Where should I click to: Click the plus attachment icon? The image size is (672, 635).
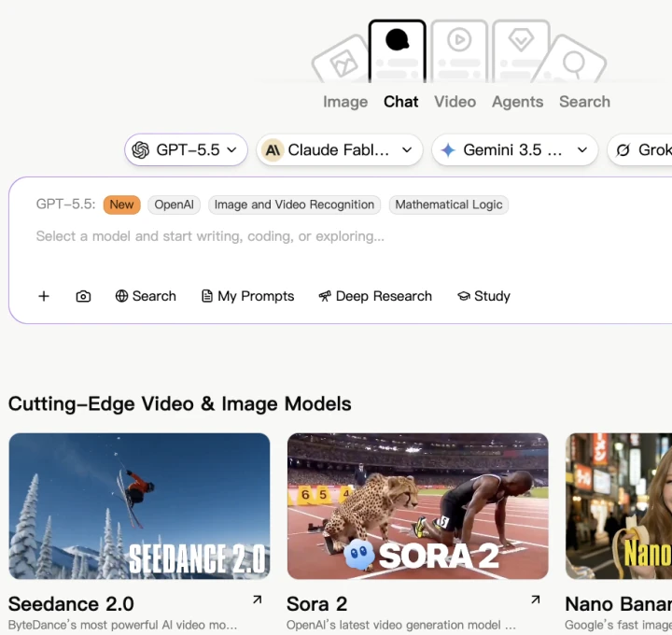tap(44, 296)
